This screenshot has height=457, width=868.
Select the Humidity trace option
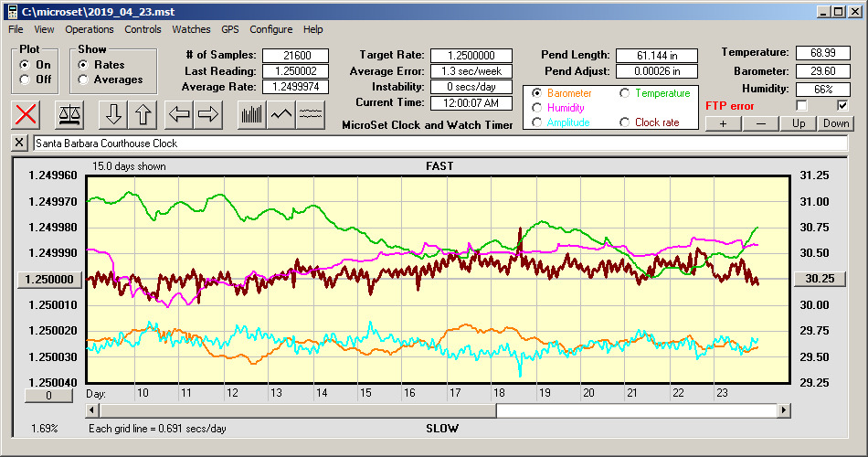[x=558, y=108]
